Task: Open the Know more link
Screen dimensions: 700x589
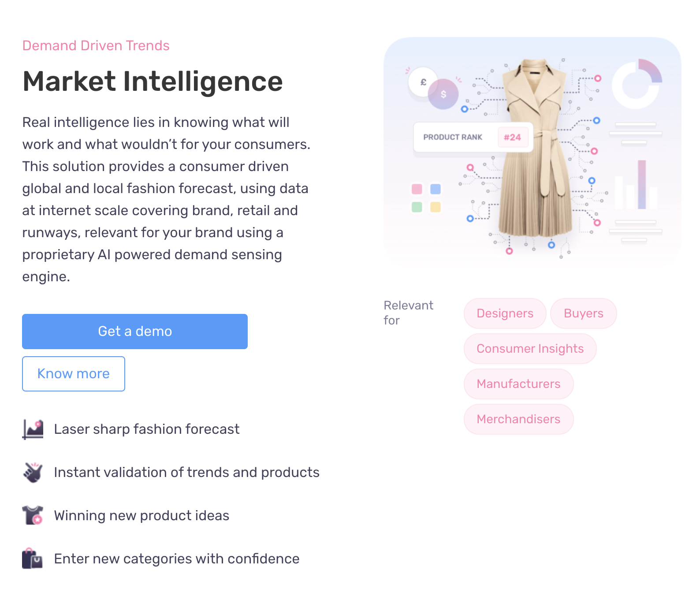Action: 74,374
